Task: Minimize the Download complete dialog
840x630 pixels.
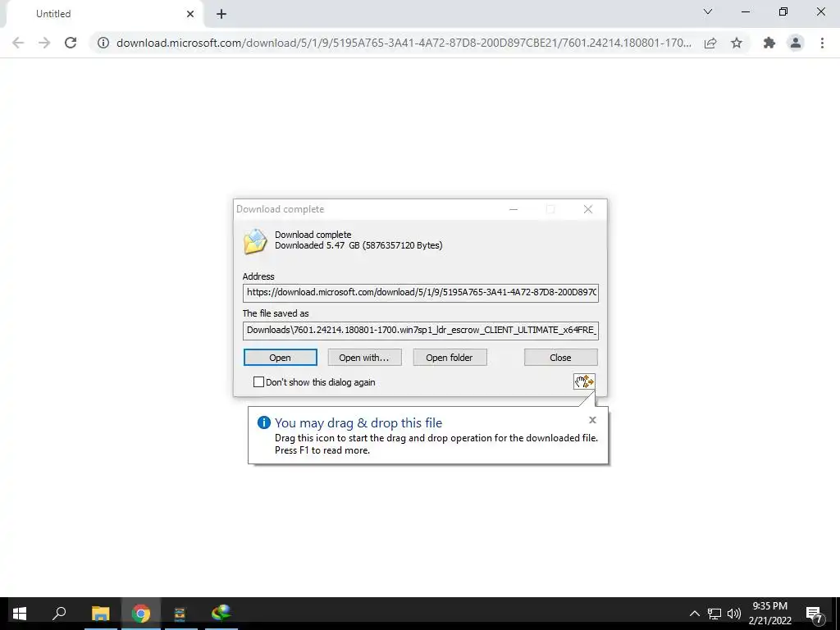Action: 514,209
